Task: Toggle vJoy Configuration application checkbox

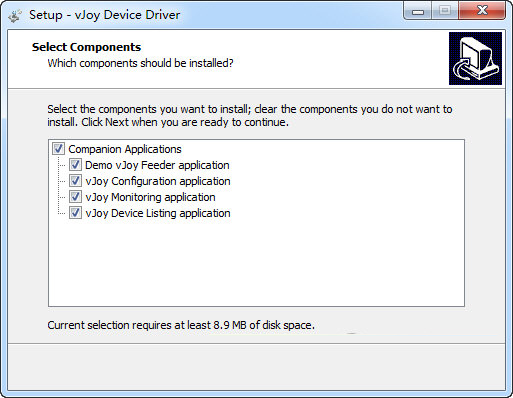Action: coord(75,181)
